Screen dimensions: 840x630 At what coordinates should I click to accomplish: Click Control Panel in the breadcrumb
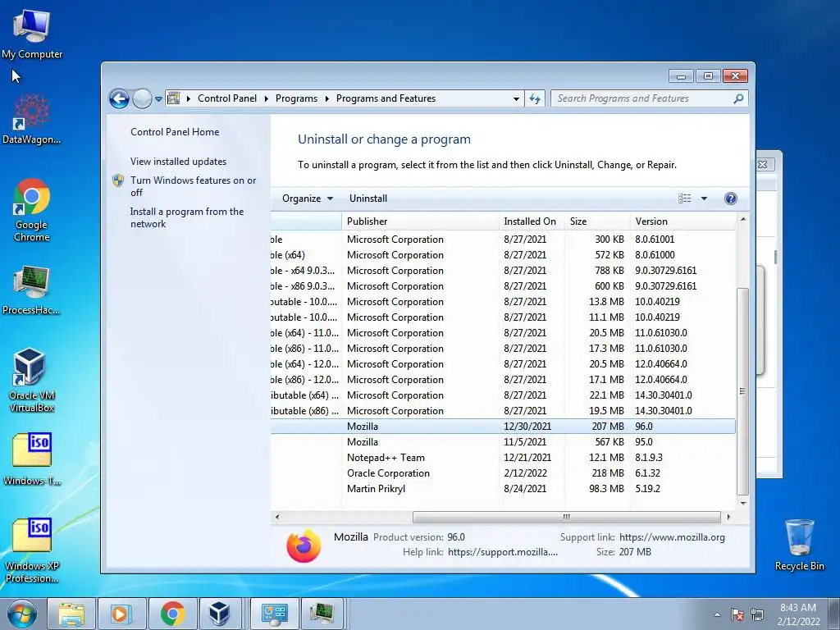pos(227,98)
